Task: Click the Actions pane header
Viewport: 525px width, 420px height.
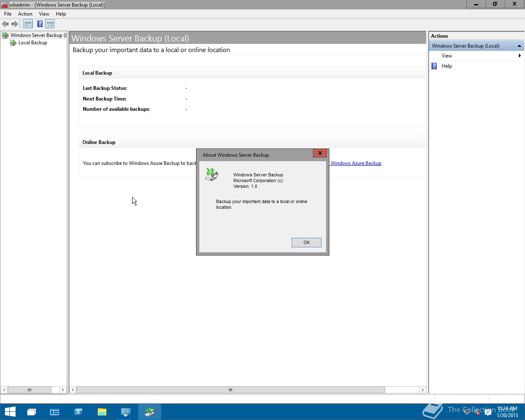Action: click(476, 36)
